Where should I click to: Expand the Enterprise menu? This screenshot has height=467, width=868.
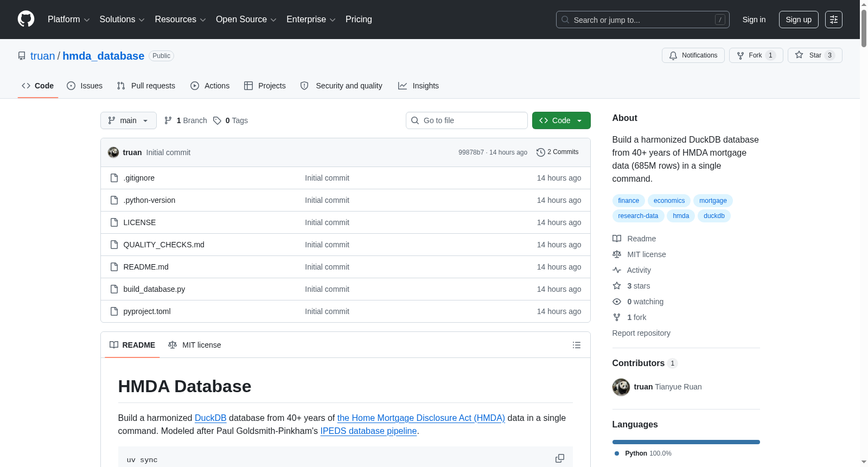click(x=311, y=20)
